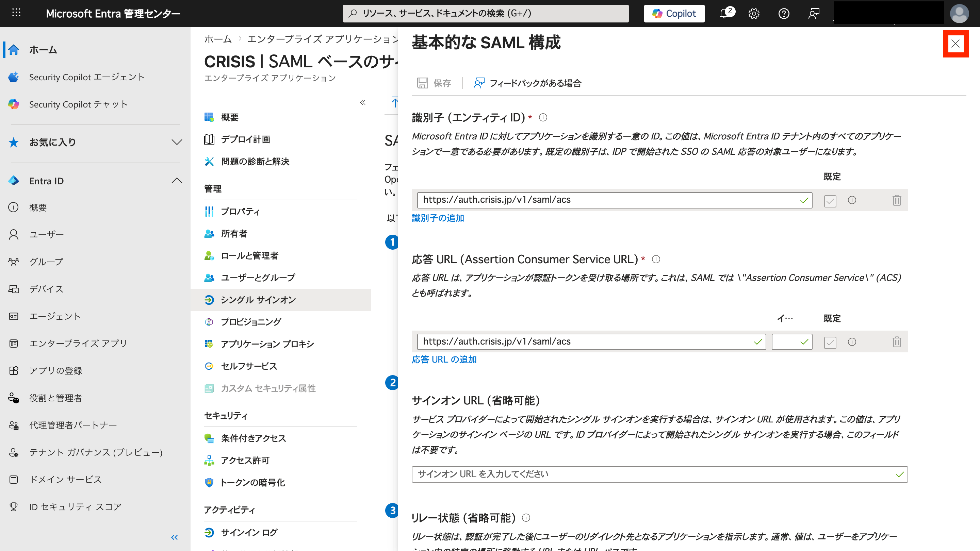Open ドメイン サービス in left navigation

[x=95, y=480]
